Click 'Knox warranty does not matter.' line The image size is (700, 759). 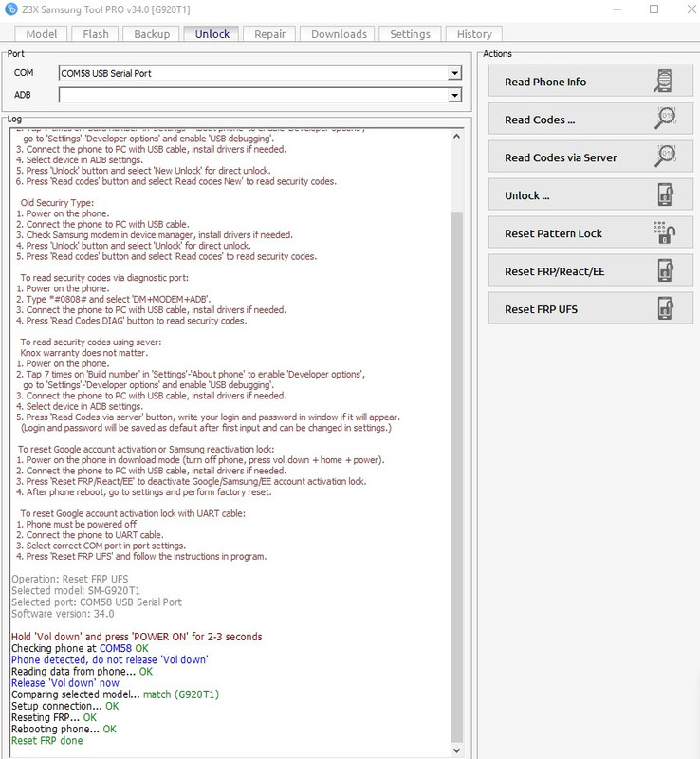click(84, 352)
